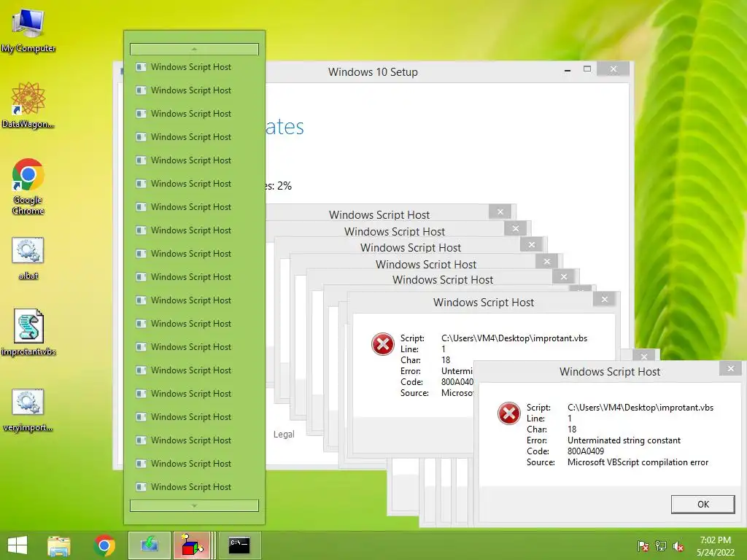Screen dimensions: 747x560
Task: Click the muted volume tray icon
Action: 678,546
